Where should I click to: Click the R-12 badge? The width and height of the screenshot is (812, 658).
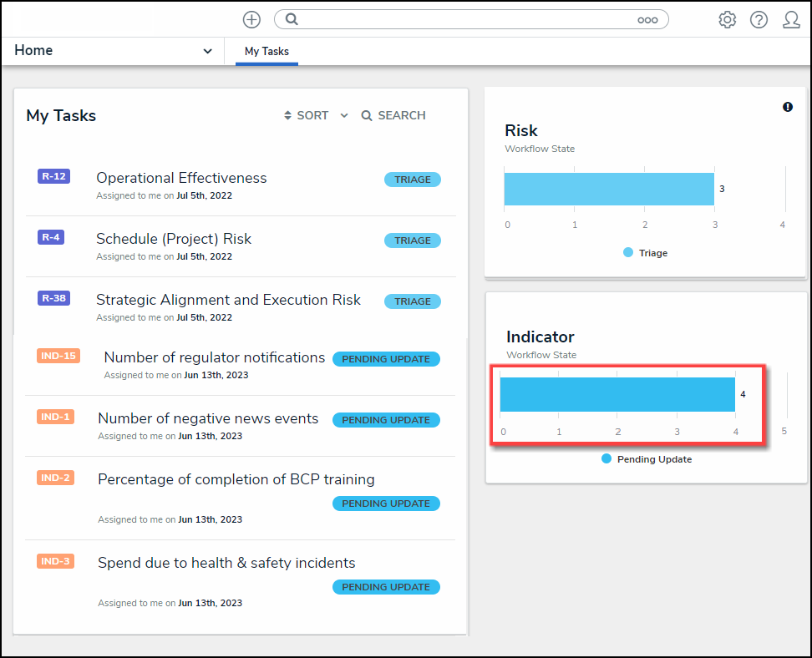click(53, 176)
